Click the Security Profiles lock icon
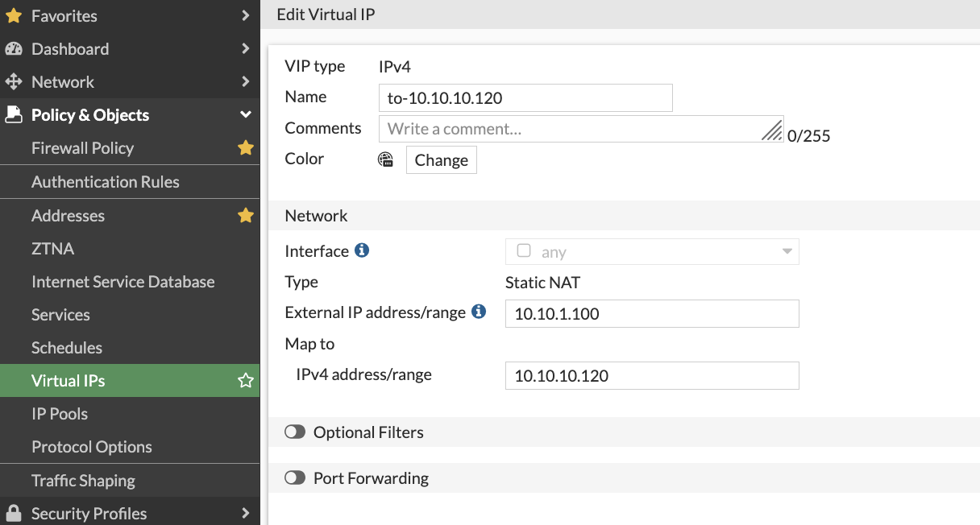 (14, 514)
